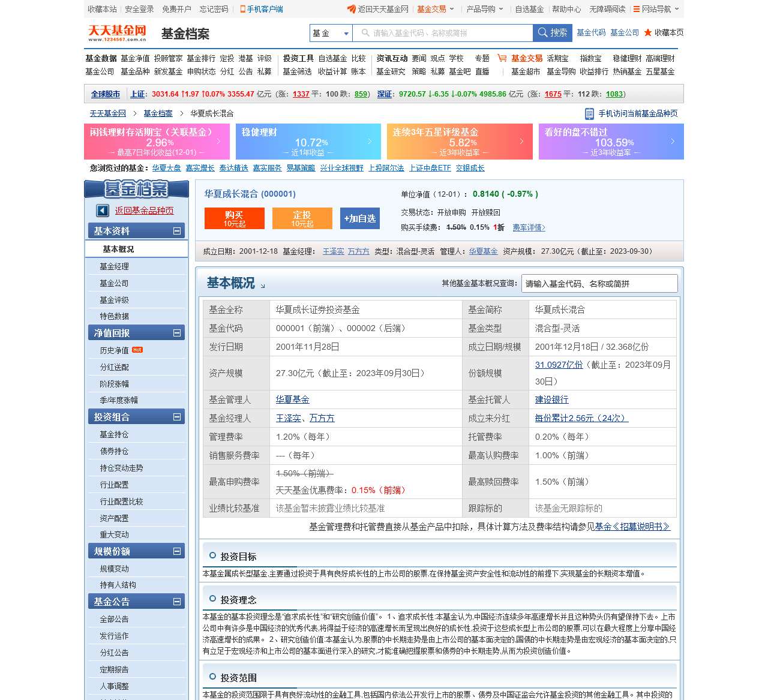The height and width of the screenshot is (700, 768).
Task: Click the back arrow icon 返回基金品种页
Action: [x=103, y=211]
